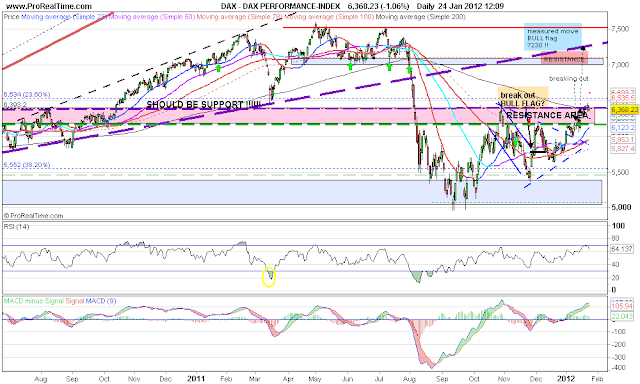Viewport: 640px width, 384px height.
Task: Select the RESISTANCE AREA annotation
Action: (x=547, y=116)
